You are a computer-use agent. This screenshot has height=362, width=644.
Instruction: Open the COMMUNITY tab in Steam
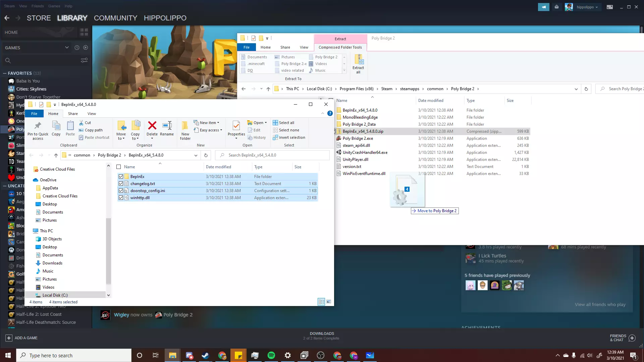tap(115, 18)
